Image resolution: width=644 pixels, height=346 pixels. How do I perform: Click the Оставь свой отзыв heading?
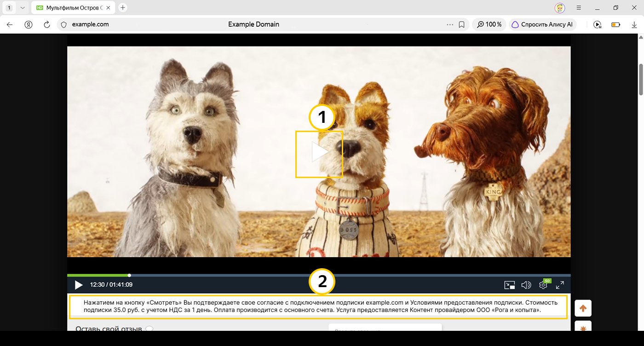tap(109, 329)
